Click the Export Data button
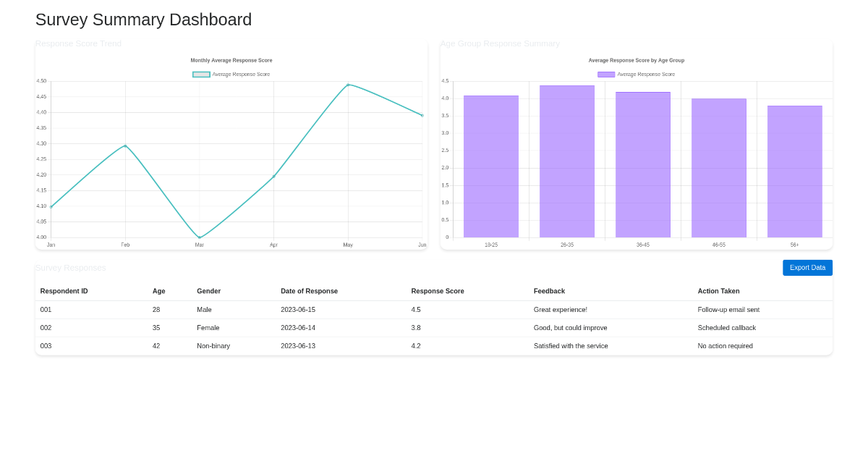This screenshot has width=868, height=456. pos(807,267)
